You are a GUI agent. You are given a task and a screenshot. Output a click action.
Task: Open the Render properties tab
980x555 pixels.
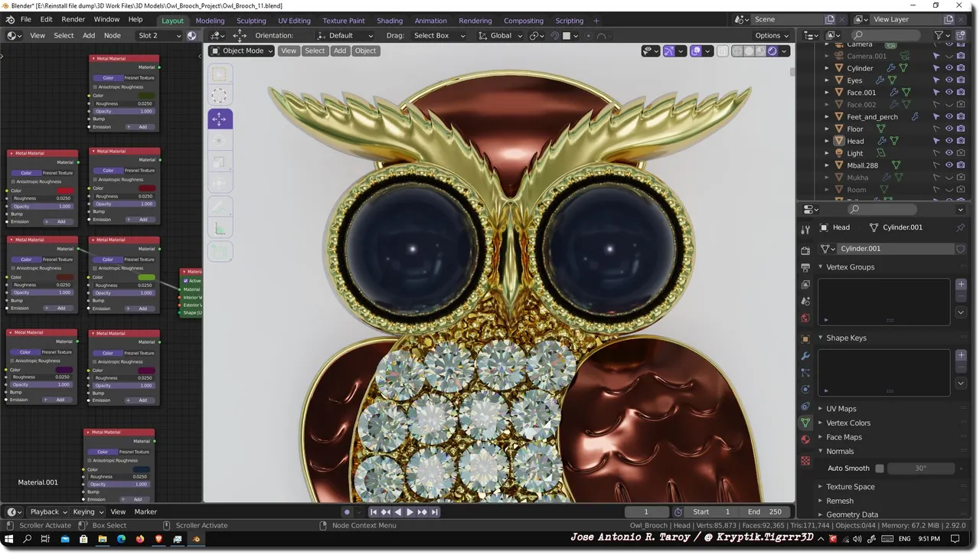pyautogui.click(x=805, y=251)
